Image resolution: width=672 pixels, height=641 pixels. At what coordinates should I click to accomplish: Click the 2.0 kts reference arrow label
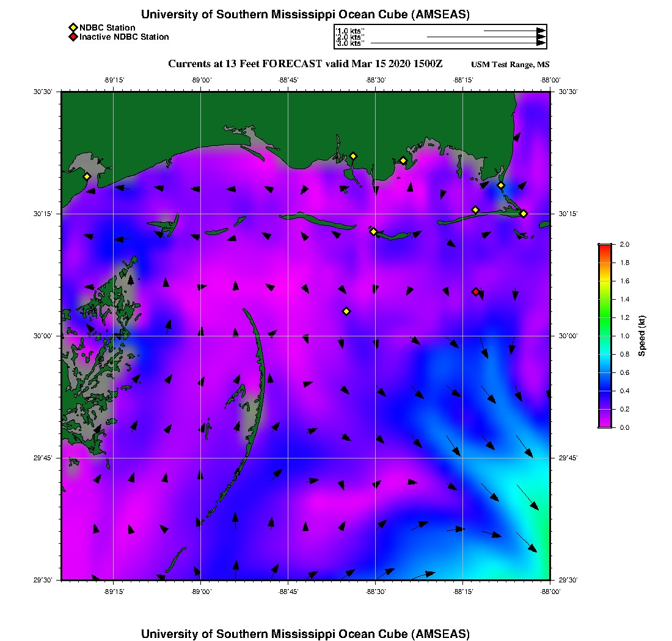350,37
